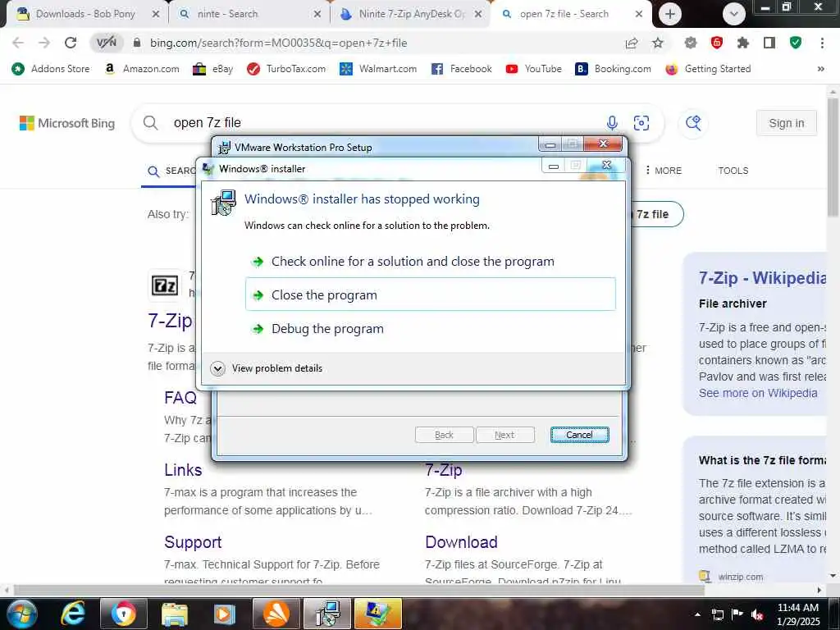Open the Extensions puzzle piece menu
Viewport: 840px width, 630px height.
[743, 43]
